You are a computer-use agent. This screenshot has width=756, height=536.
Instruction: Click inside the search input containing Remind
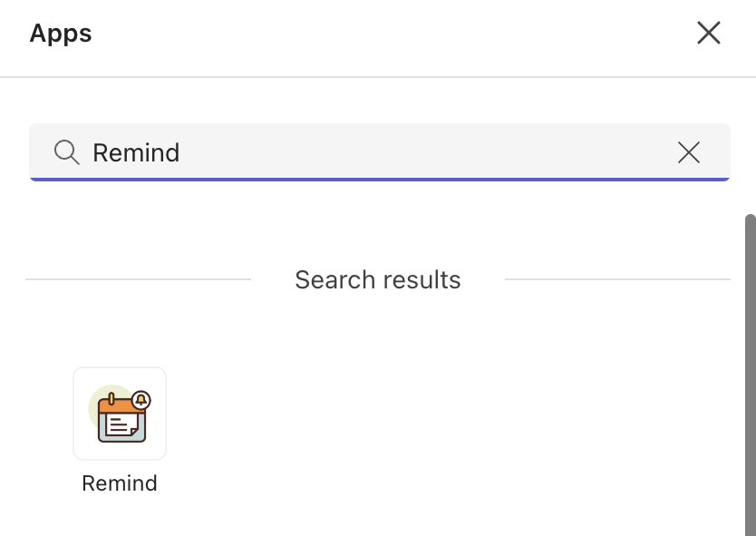(x=272, y=152)
